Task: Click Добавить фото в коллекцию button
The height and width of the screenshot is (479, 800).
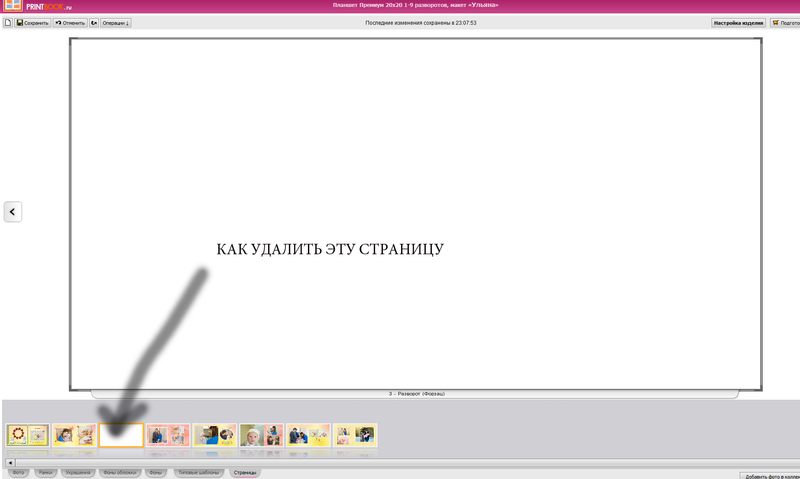Action: coord(769,476)
